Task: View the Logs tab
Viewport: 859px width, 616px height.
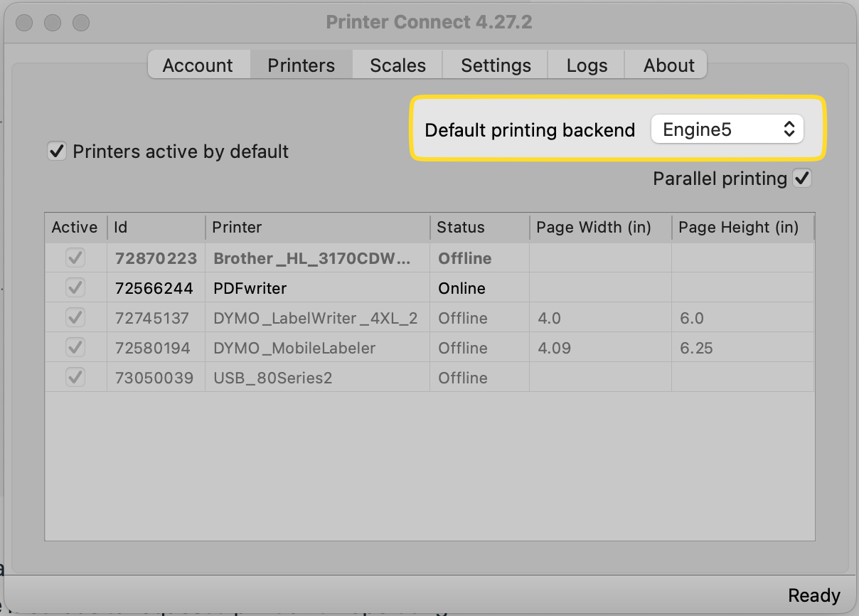Action: coord(587,65)
